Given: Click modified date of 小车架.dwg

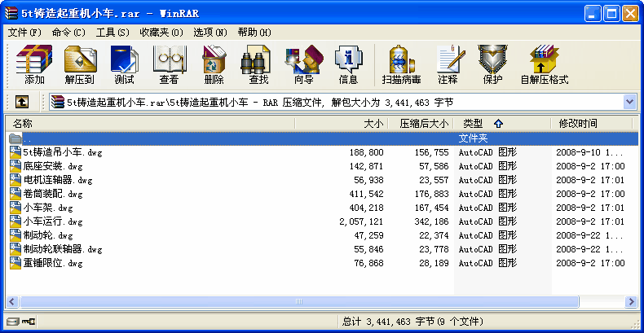Looking at the screenshot, I should tap(590, 208).
